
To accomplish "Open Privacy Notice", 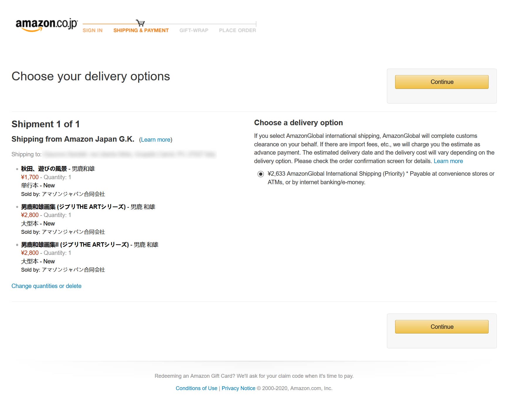I will click(238, 388).
